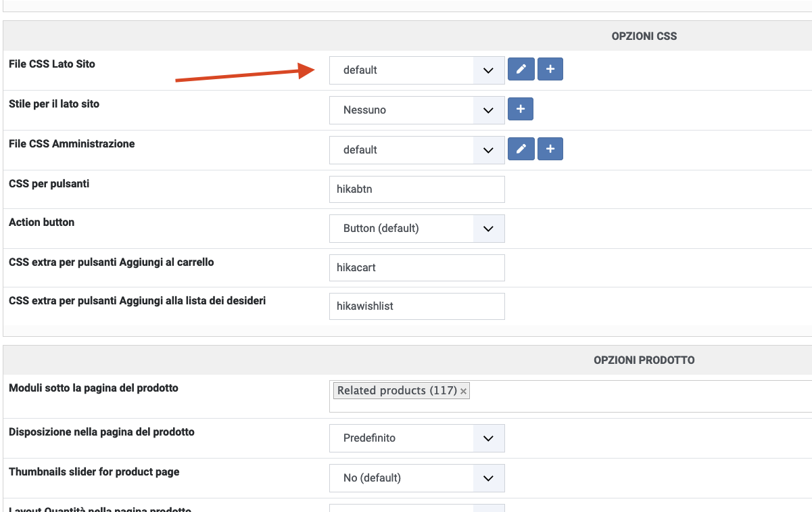Expand the Stile per il lato sito dropdown

(x=416, y=110)
